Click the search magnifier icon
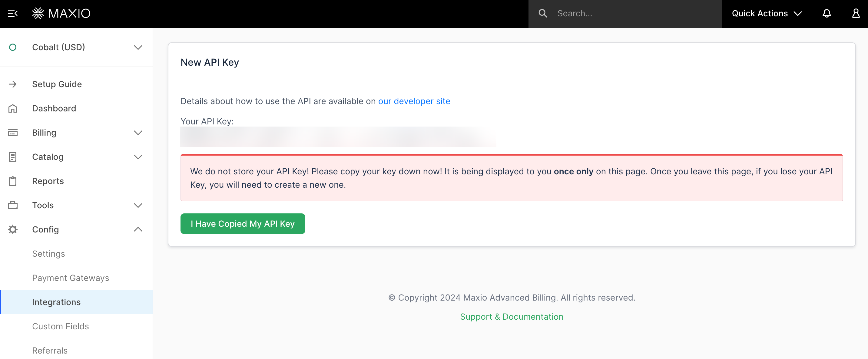 click(542, 14)
